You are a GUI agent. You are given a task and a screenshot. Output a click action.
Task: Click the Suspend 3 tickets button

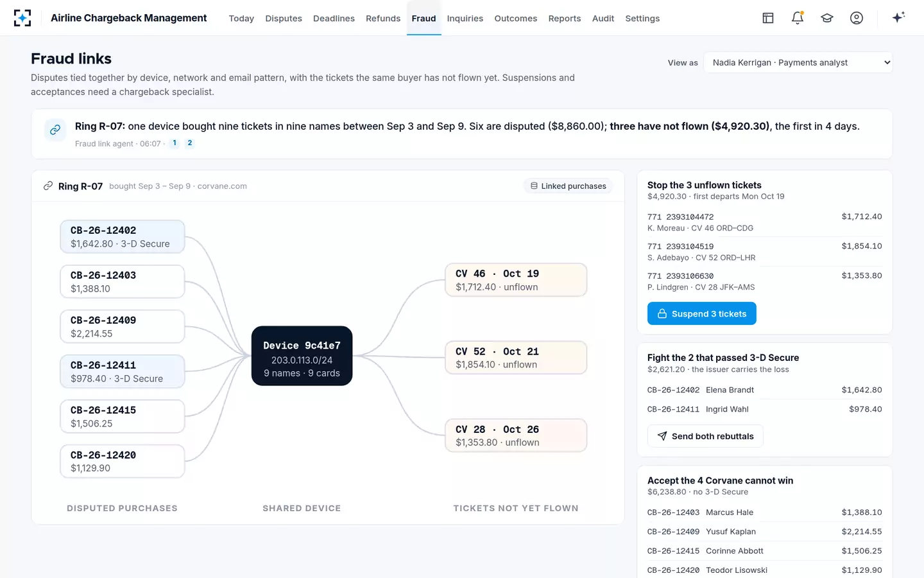tap(702, 313)
